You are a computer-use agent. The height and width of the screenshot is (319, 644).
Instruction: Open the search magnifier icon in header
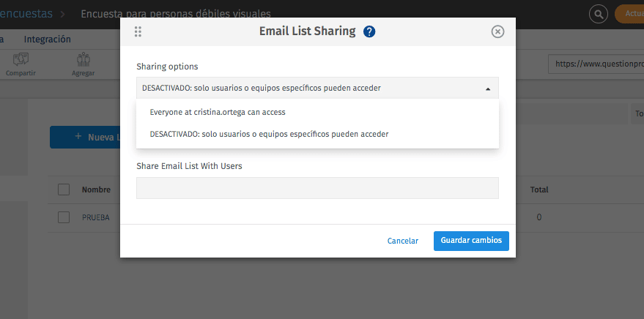[599, 15]
